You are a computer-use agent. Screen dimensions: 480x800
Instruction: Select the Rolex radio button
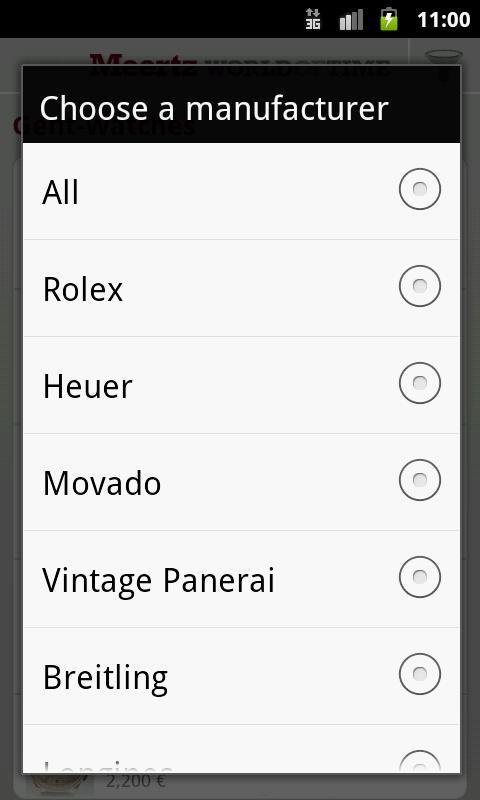[419, 286]
